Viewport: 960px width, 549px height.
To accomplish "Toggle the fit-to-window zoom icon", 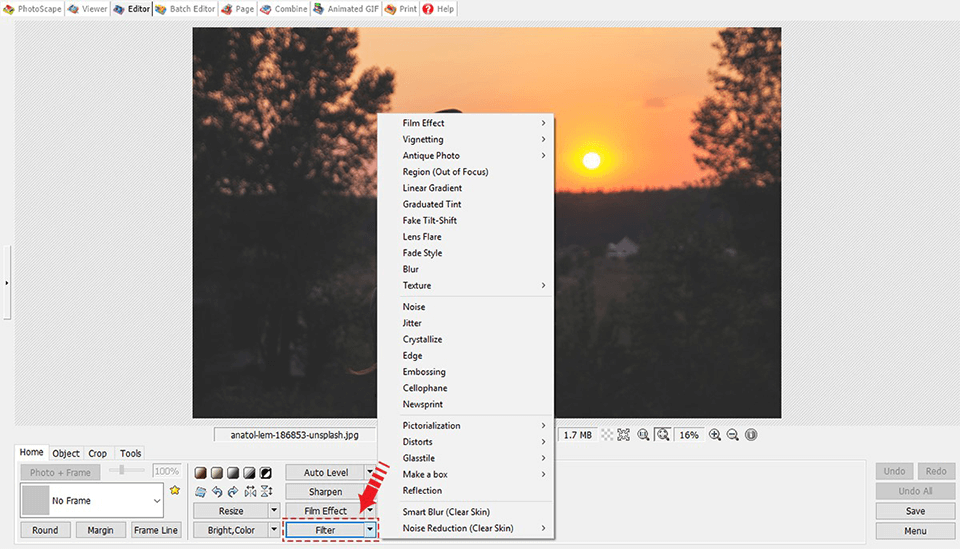I will click(662, 435).
